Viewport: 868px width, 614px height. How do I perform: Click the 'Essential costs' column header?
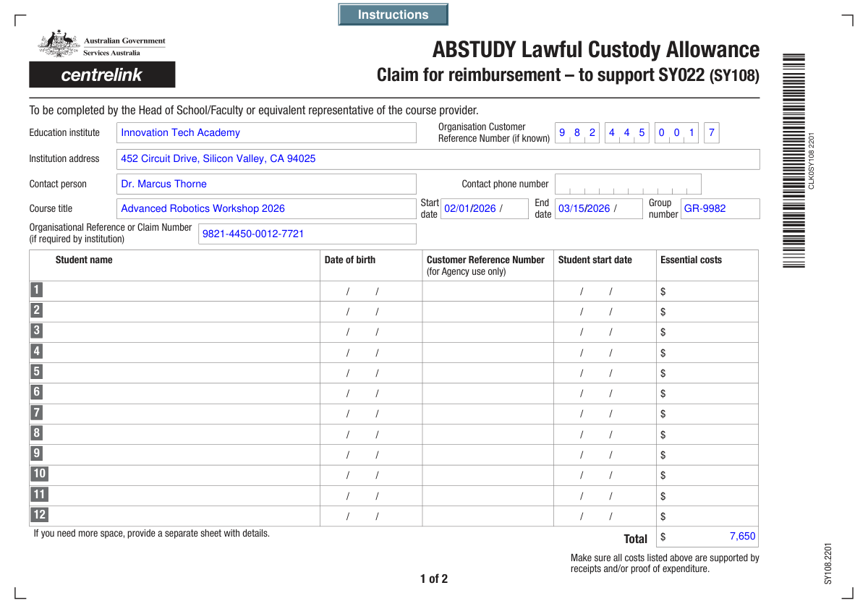point(691,260)
